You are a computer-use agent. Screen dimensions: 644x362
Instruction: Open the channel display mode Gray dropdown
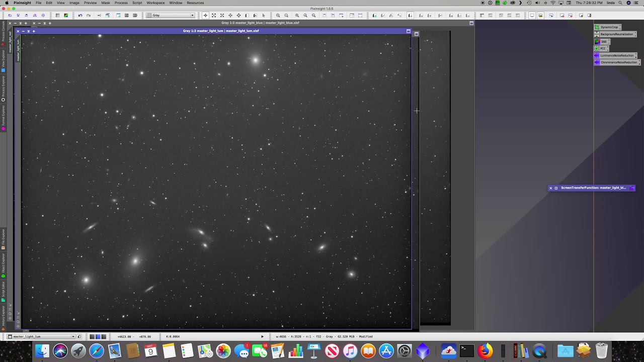pos(170,15)
